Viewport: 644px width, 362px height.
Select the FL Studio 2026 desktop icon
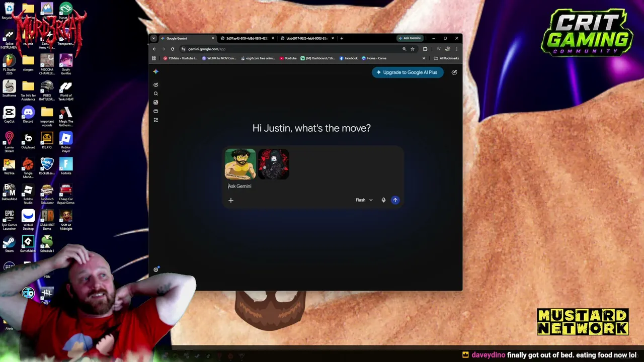click(9, 64)
